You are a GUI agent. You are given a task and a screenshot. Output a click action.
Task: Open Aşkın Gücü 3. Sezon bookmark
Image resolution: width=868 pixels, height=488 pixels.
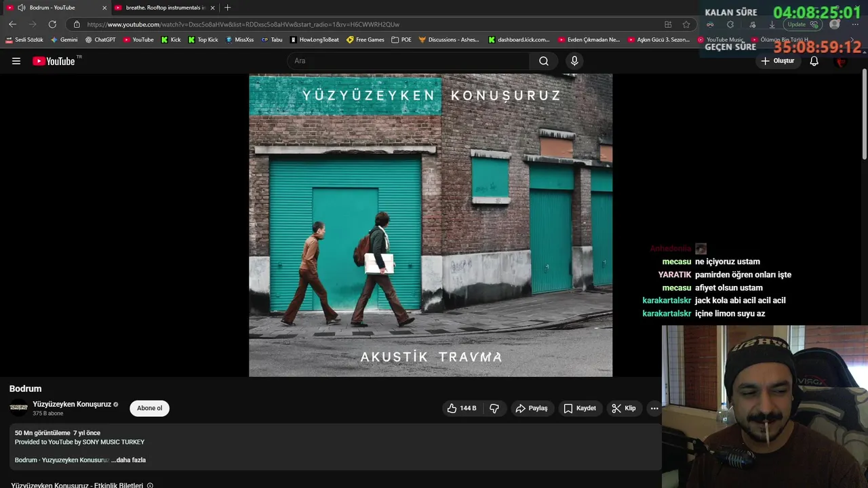point(658,40)
